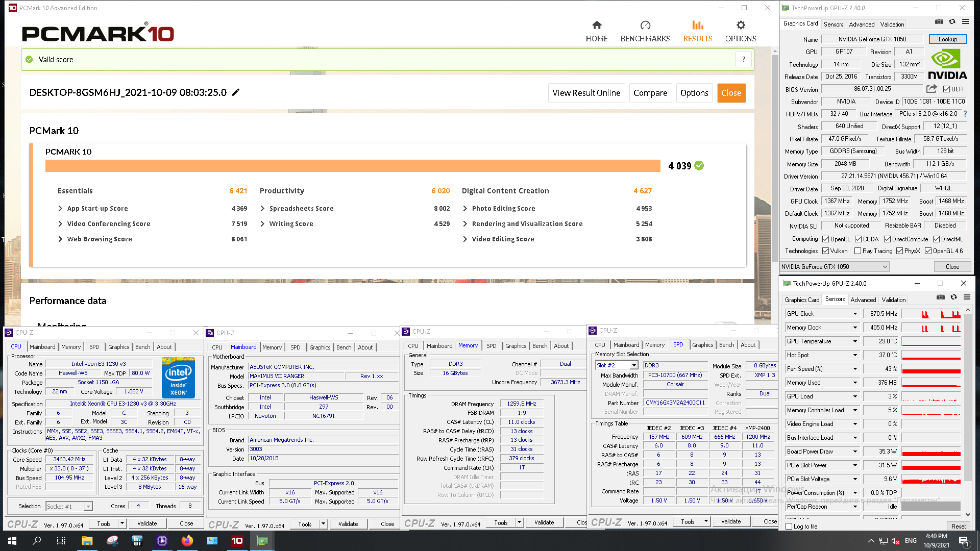Screen dimensions: 980x551
Task: Open Windows Start menu
Action: tap(12, 541)
